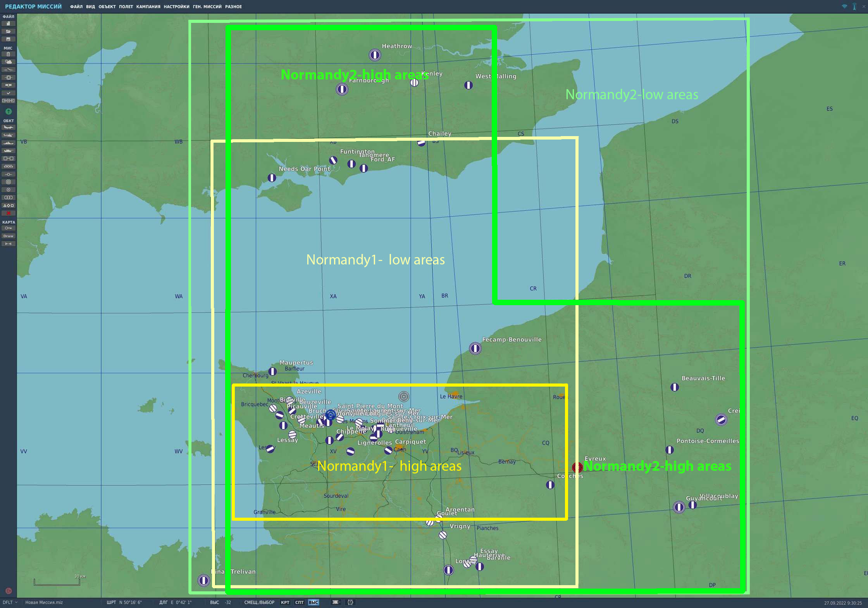Toggle the СПТ satellite layer
Viewport: 868px width, 608px height.
click(299, 602)
